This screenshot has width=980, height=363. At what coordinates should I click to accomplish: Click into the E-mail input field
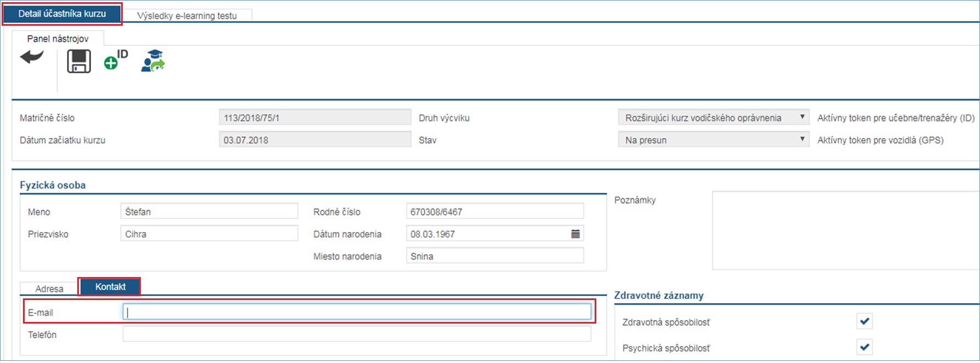pyautogui.click(x=356, y=312)
